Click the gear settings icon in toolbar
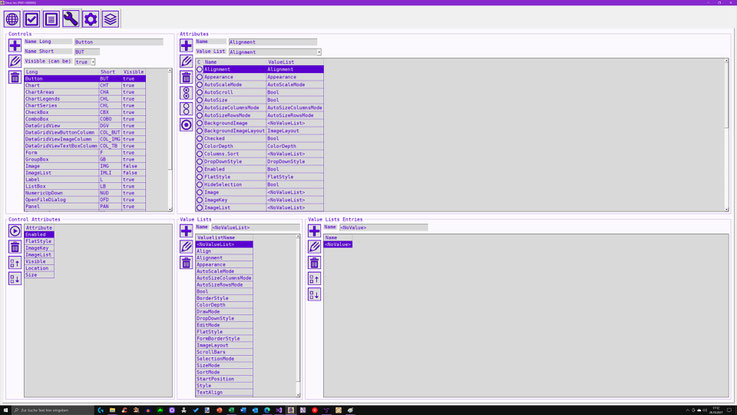Viewport: 737px width, 415px height. point(91,19)
